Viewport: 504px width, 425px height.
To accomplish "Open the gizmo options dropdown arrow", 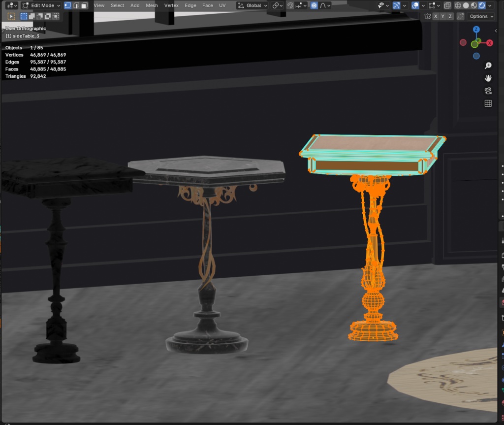I will pos(405,5).
